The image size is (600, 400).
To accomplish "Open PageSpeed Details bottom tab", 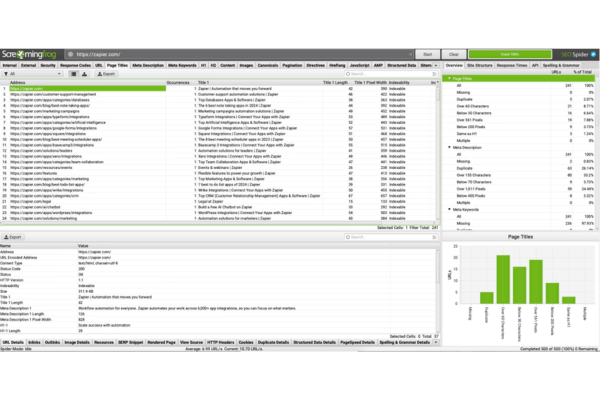I will coord(357,342).
